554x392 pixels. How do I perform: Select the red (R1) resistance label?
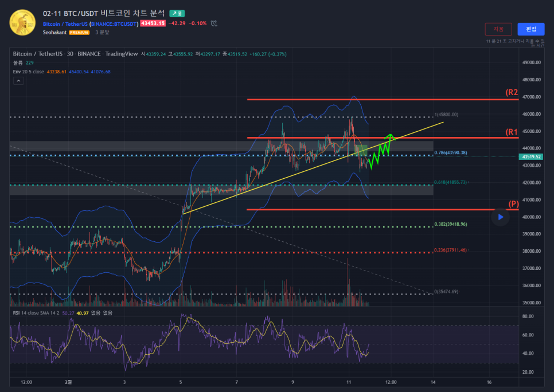tap(512, 132)
